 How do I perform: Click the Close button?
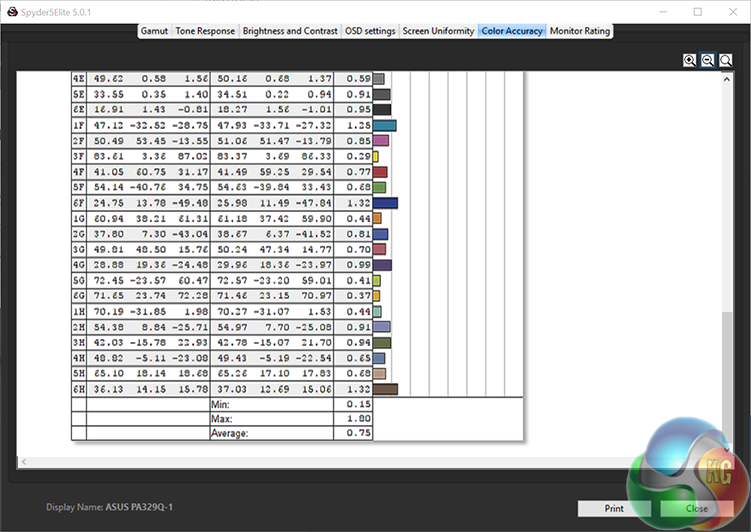click(x=696, y=509)
